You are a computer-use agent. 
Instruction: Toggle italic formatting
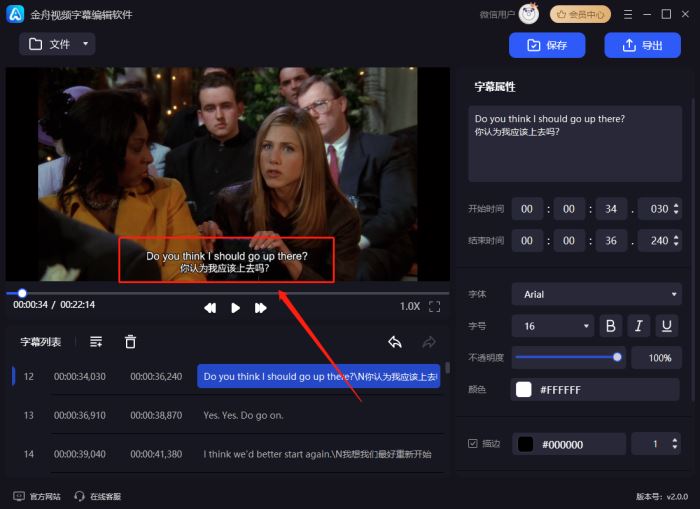point(639,326)
